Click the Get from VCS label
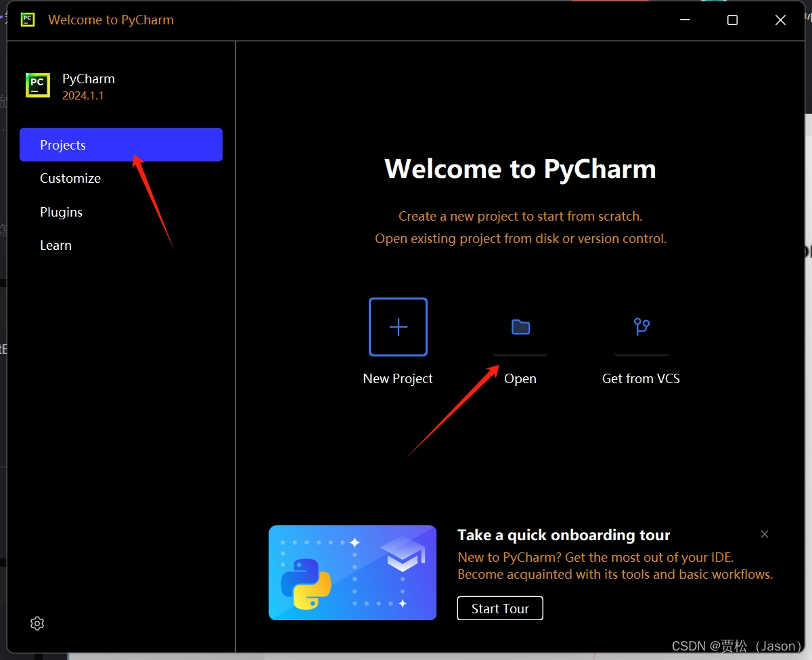This screenshot has height=660, width=812. click(x=641, y=379)
